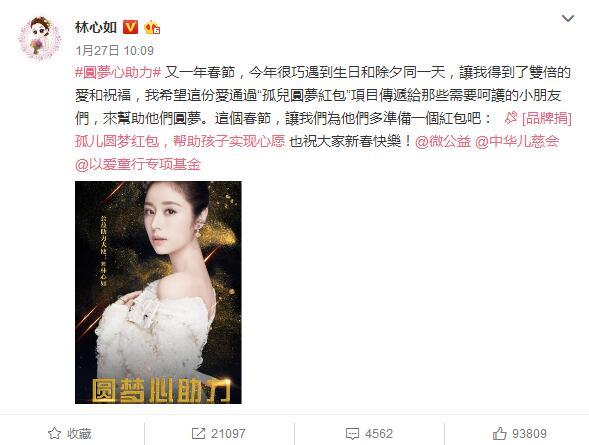The image size is (589, 445).
Task: Open the post options chevron menu
Action: tap(567, 18)
